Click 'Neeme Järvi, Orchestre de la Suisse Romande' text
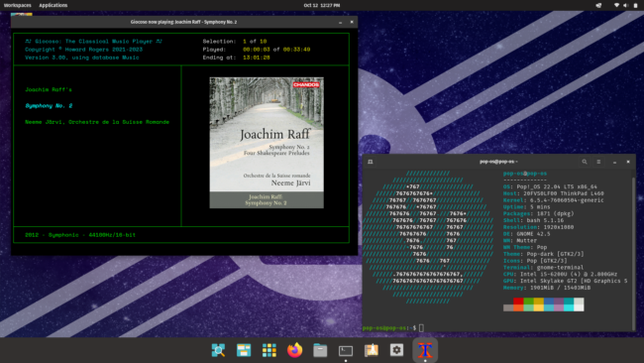Viewport: 644px width, 363px height. [x=97, y=122]
